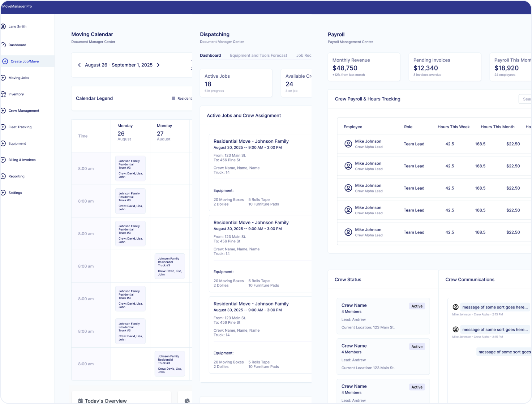Open the Settings item in sidebar
Viewport: 532px width, 404px height.
(x=15, y=193)
